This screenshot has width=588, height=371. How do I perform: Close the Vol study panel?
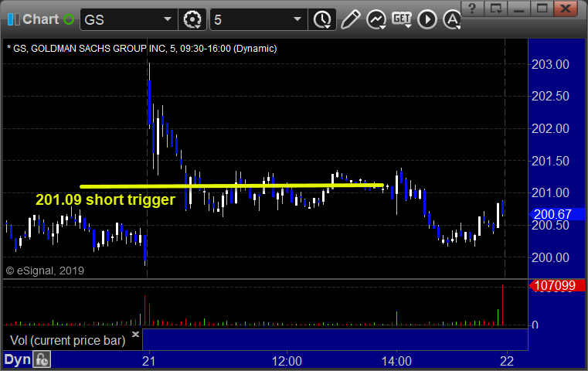tap(135, 334)
